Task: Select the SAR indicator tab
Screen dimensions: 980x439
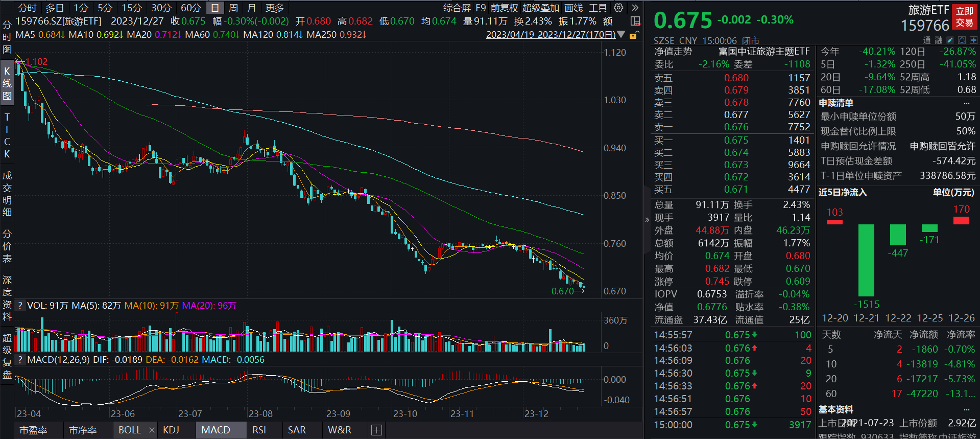Action: [x=297, y=430]
